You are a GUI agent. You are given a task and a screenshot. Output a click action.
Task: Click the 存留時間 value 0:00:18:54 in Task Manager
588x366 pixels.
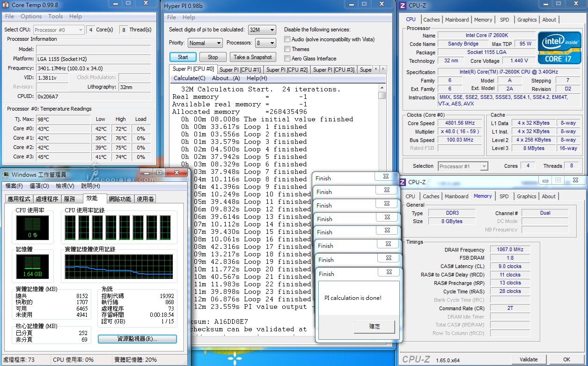tap(161, 315)
